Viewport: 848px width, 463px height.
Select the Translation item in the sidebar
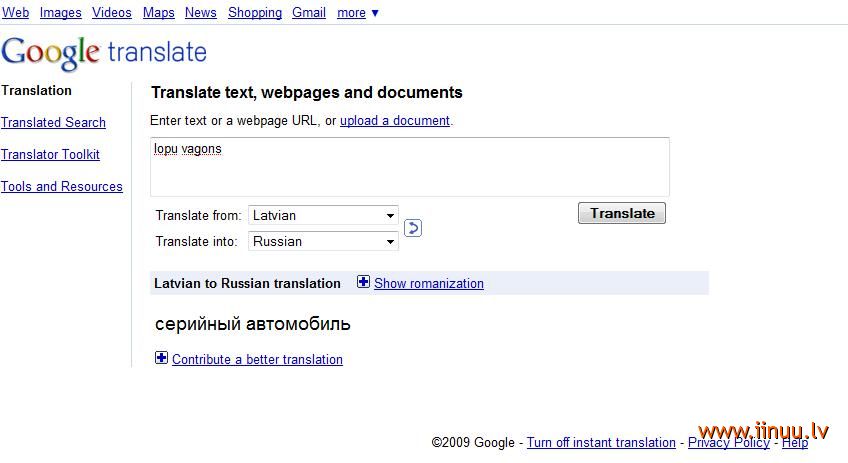point(36,90)
